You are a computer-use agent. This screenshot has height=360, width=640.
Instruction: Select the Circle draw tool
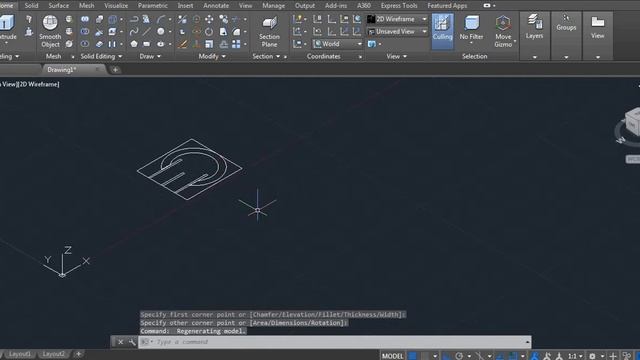(161, 31)
